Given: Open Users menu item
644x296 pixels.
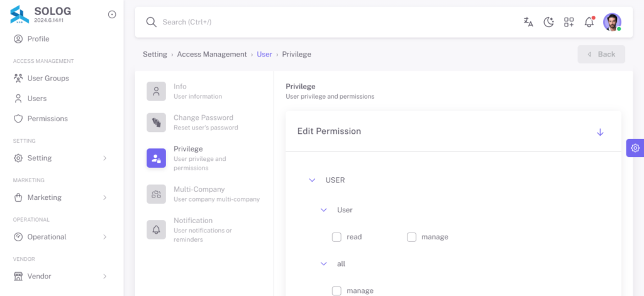Looking at the screenshot, I should (x=62, y=99).
